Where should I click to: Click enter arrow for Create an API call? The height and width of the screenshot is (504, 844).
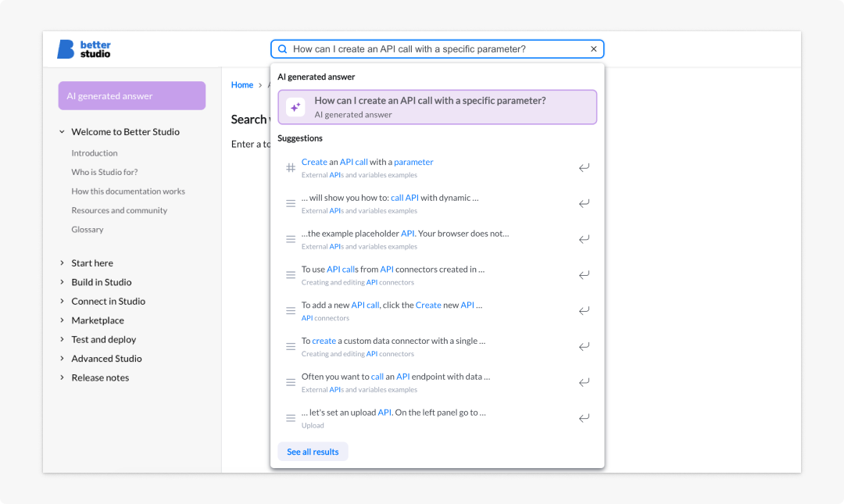pyautogui.click(x=584, y=167)
